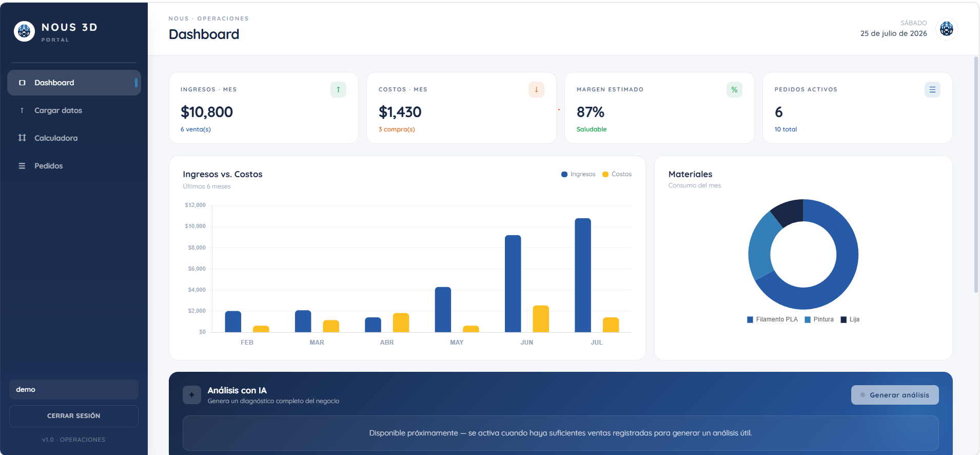Click the Calculadora icon in the sidebar
The image size is (980, 455).
[x=22, y=138]
